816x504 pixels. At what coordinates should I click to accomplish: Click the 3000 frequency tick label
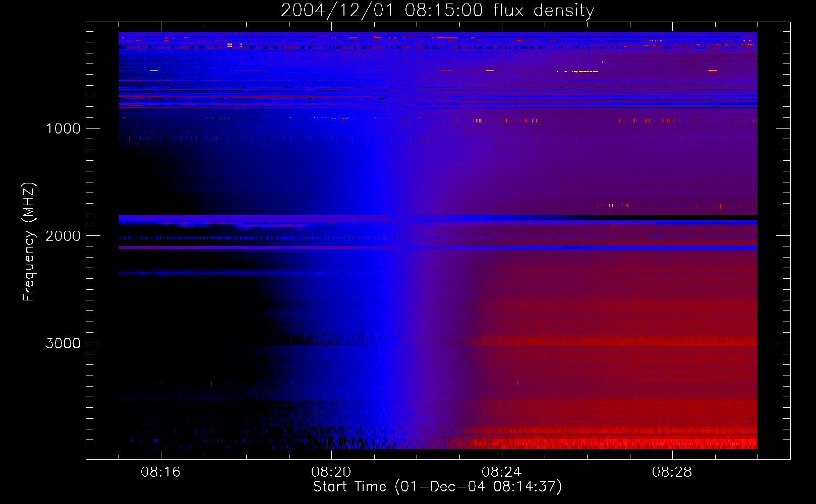coord(63,343)
